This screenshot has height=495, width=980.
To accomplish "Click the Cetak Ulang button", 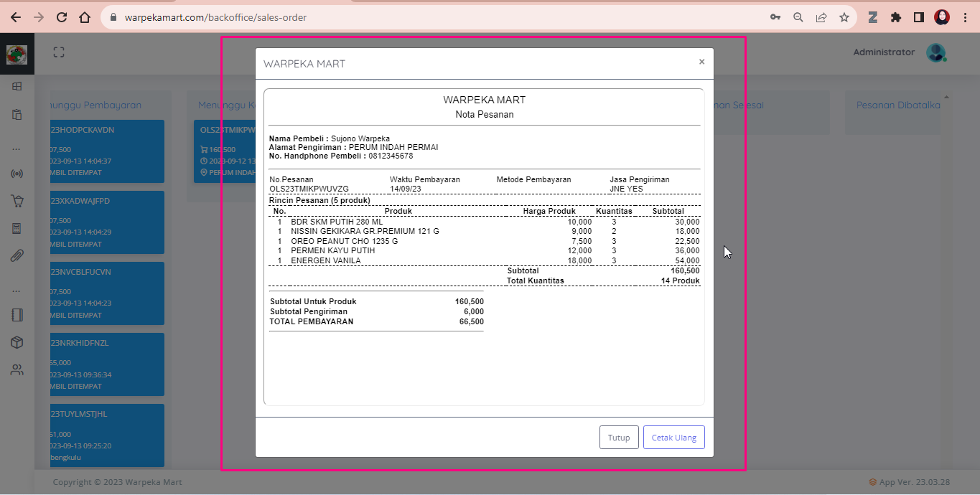I will point(674,438).
